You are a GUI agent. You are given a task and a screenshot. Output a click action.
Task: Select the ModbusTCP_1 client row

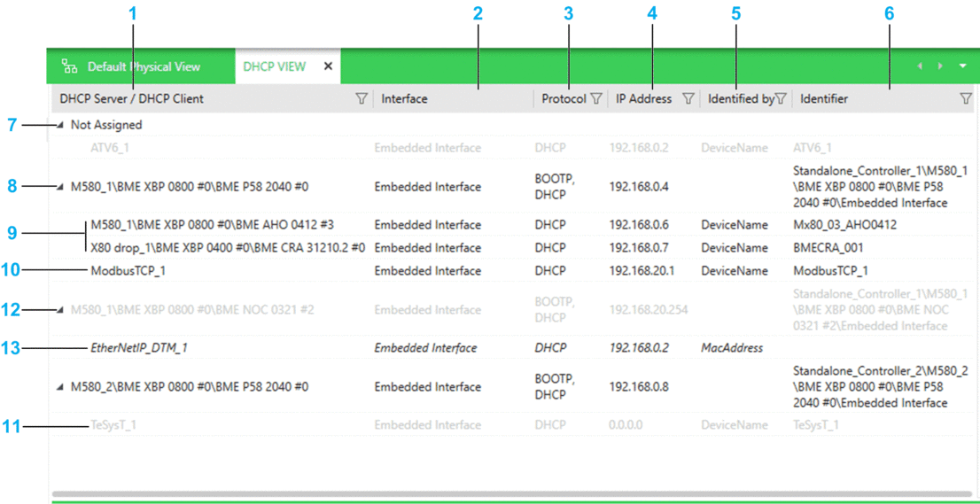point(510,270)
